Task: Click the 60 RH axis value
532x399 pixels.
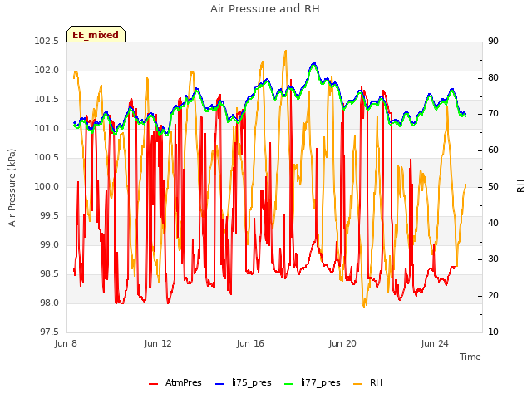Action: click(493, 150)
